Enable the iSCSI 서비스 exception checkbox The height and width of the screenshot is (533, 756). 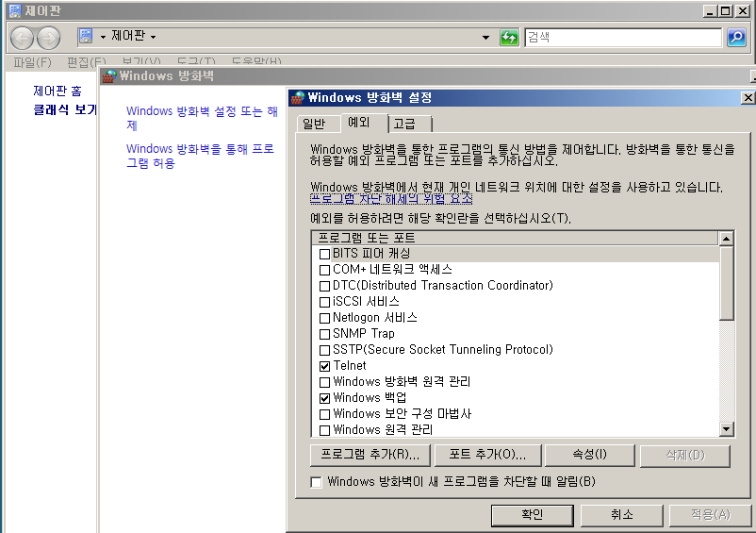[324, 302]
